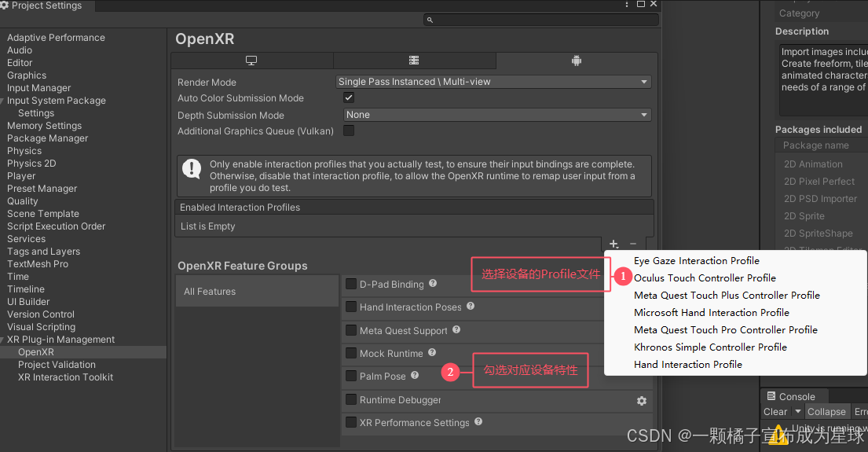
Task: Open Script Execution Order settings
Action: [56, 226]
